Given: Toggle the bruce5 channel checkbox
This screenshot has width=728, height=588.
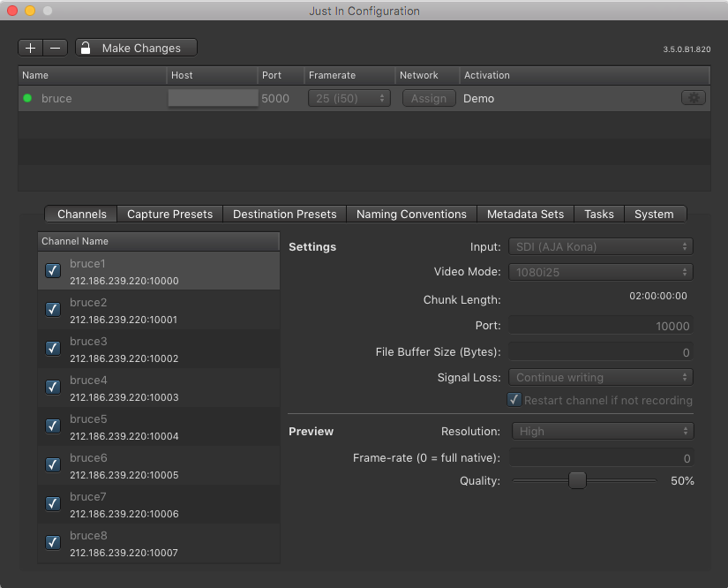Looking at the screenshot, I should tap(53, 426).
